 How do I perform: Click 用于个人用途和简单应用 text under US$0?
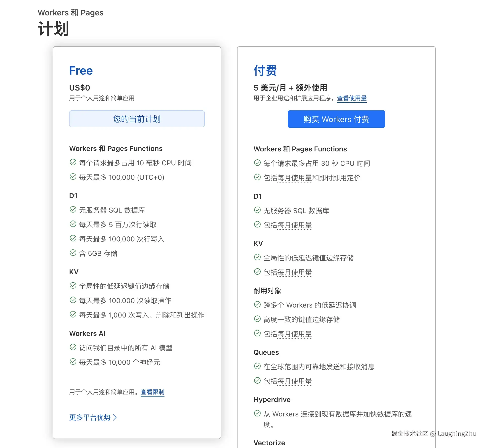point(102,98)
